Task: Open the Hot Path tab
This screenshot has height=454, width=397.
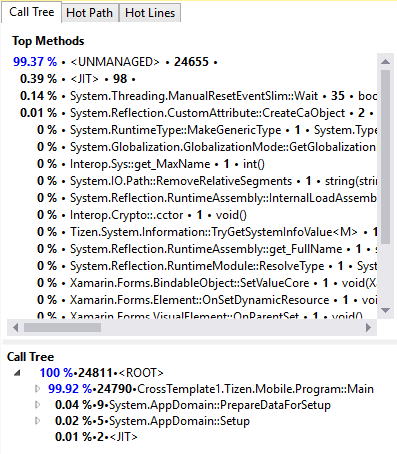Action: click(x=89, y=13)
